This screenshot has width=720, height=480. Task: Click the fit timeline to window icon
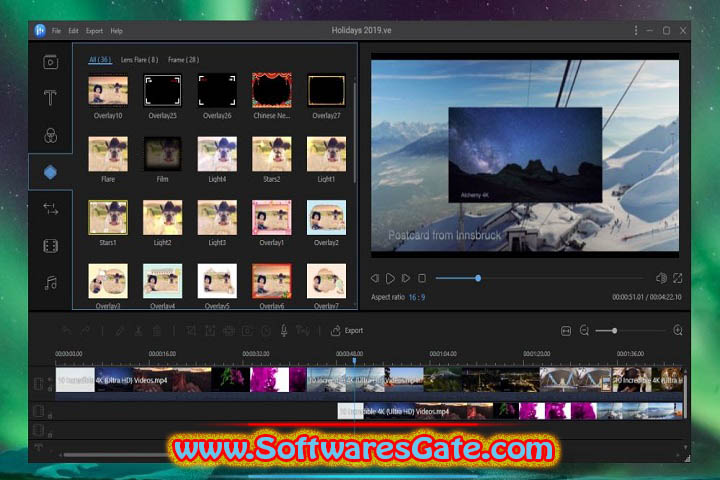point(566,331)
